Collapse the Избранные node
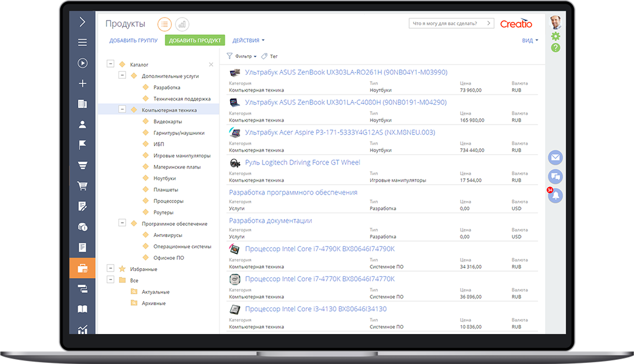This screenshot has width=634, height=364. pyautogui.click(x=111, y=268)
